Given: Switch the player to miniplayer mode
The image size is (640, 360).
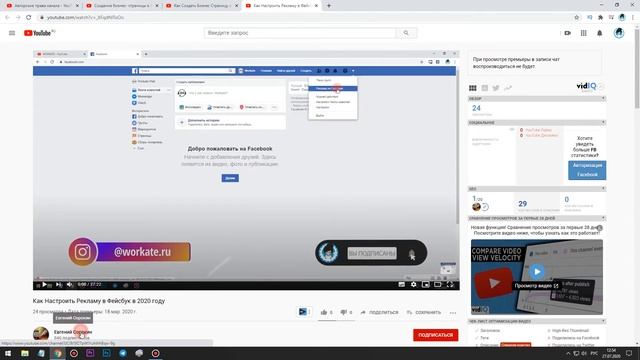Looking at the screenshot, I should click(426, 284).
